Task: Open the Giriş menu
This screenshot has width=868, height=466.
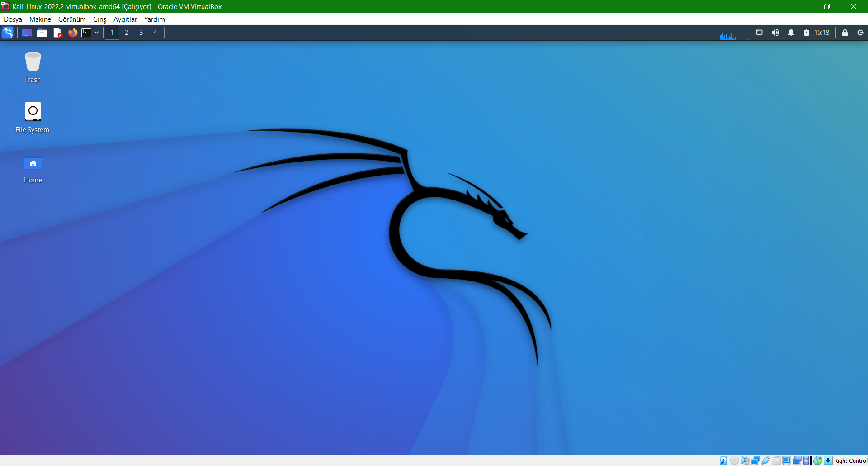Action: pos(99,19)
